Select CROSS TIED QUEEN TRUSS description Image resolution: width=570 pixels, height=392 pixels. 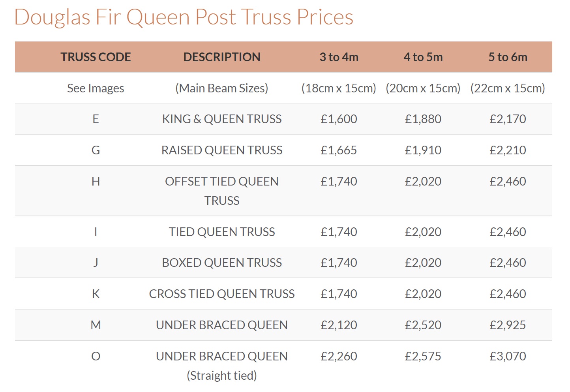(x=222, y=294)
